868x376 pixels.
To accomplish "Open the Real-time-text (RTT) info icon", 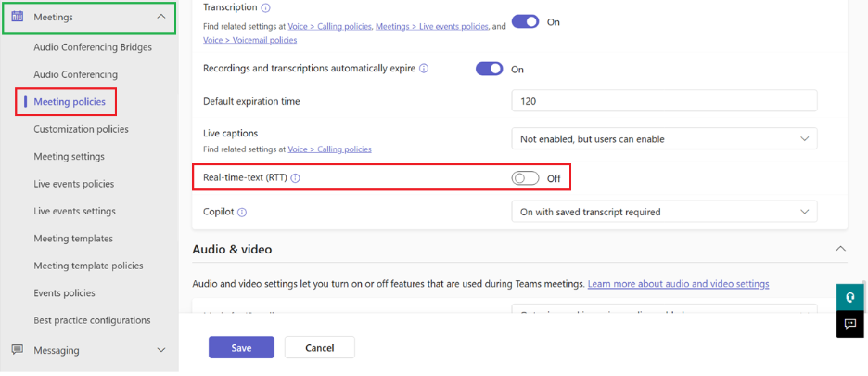I will coord(296,178).
